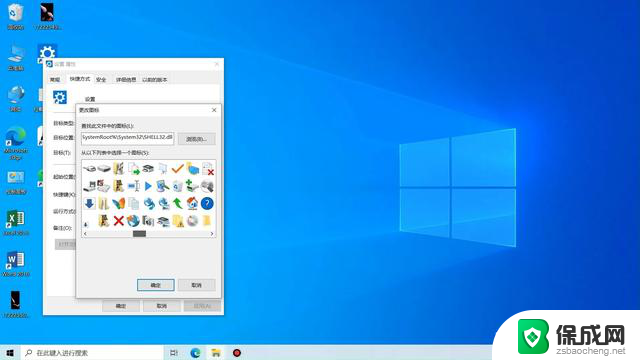Confirm with 确定 in Change Icon dialog
Screen dimensions: 640x360
click(x=156, y=285)
